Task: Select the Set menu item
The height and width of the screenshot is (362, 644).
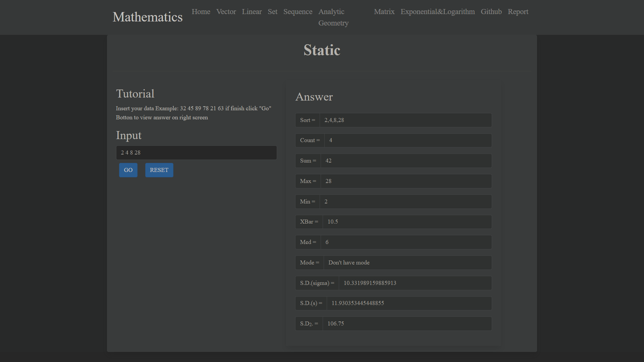Action: tap(272, 11)
